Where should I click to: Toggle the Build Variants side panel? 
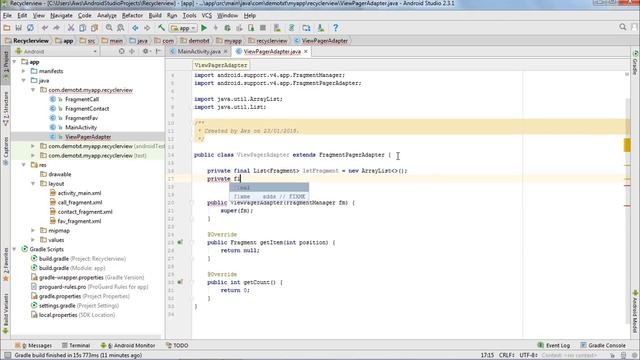6,313
